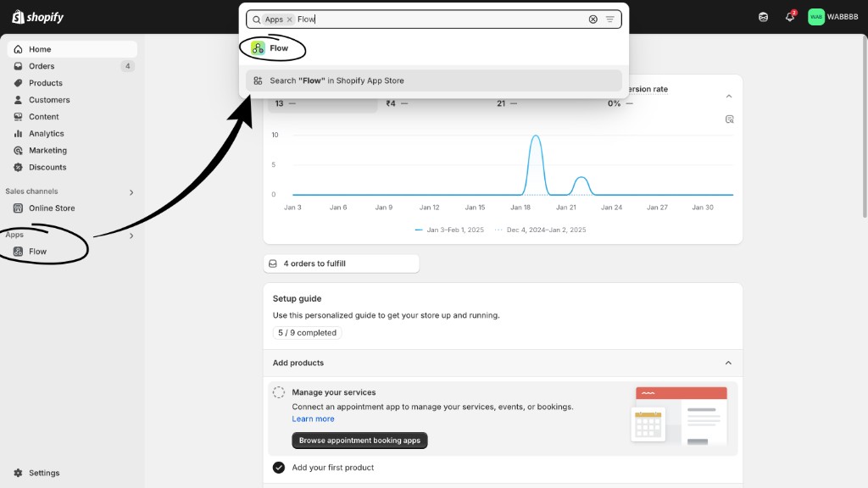The height and width of the screenshot is (488, 868).
Task: Select Flow app search result
Action: pos(434,48)
